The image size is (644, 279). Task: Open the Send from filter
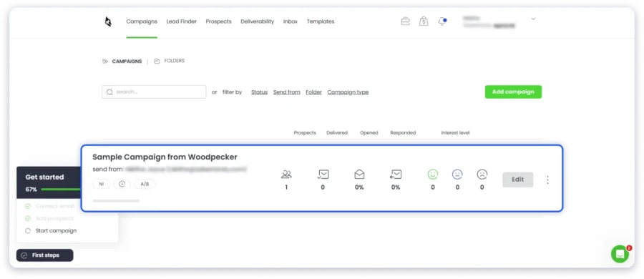(287, 92)
